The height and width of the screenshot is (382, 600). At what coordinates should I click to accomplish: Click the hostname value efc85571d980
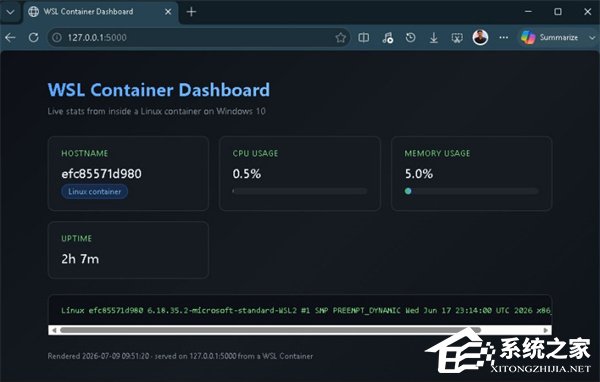click(101, 174)
